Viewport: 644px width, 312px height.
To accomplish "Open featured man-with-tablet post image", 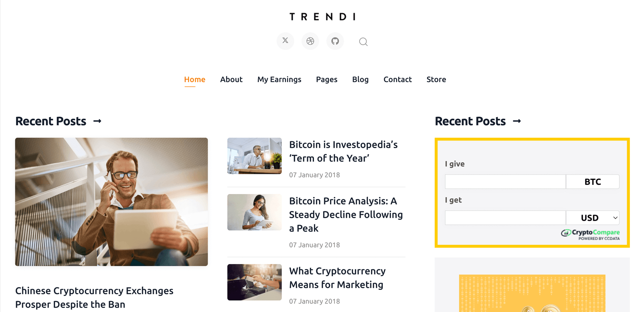I will (x=111, y=202).
